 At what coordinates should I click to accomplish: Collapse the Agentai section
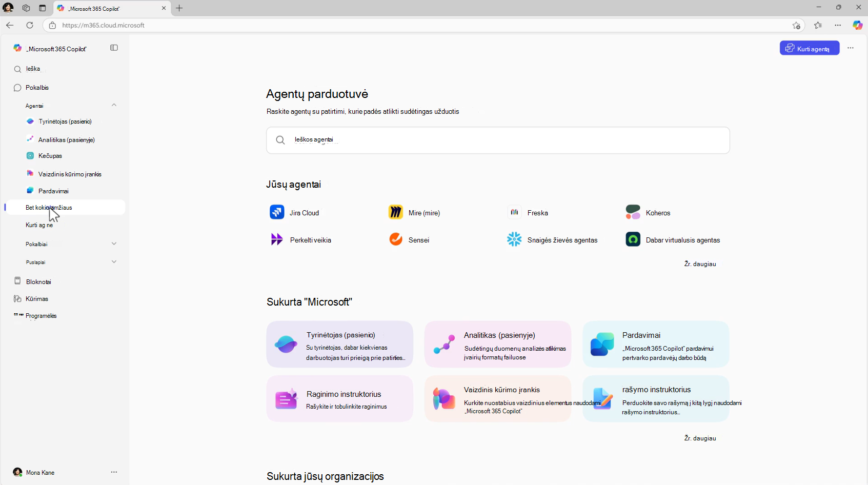tap(114, 105)
